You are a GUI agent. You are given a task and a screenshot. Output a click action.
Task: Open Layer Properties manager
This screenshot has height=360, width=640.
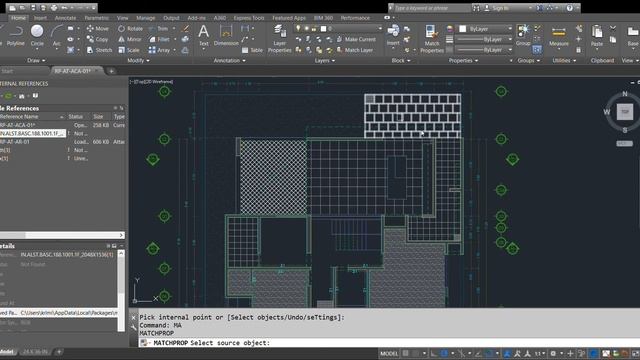(280, 39)
